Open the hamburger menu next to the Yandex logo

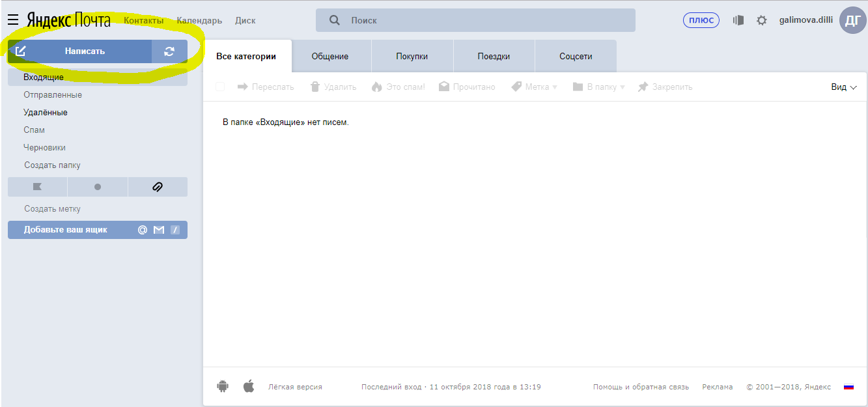pos(12,20)
